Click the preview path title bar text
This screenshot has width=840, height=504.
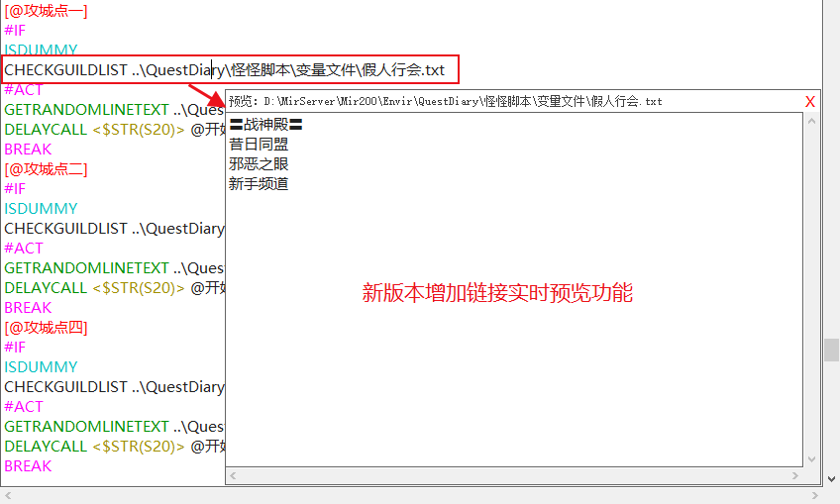point(446,101)
